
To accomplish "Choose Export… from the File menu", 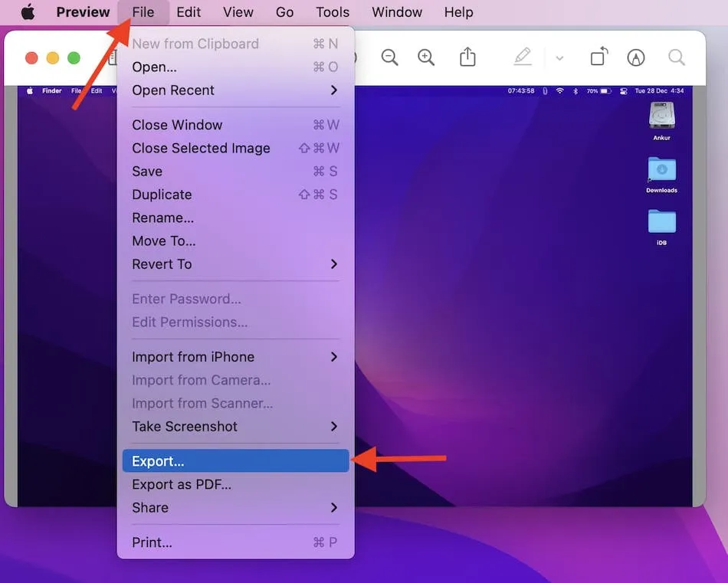I will [x=234, y=461].
